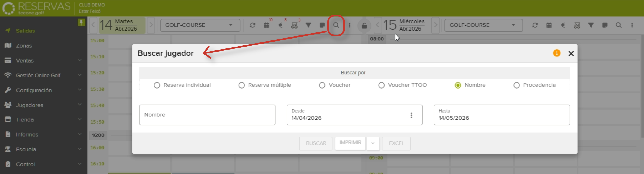Click euro icon with badge 8
644x174 pixels.
tap(280, 25)
